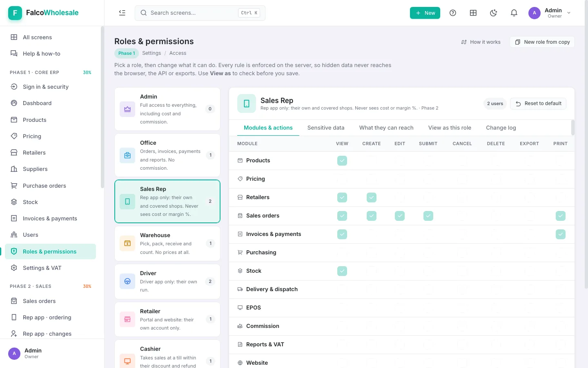Screen dimensions: 588x368
Task: Open the Dashboard screen
Action: click(51, 103)
